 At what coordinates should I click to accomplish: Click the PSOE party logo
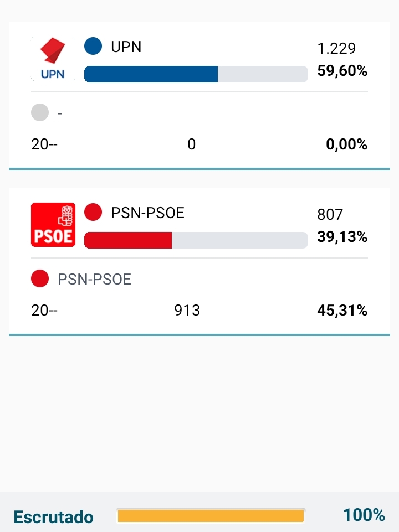coord(53,225)
